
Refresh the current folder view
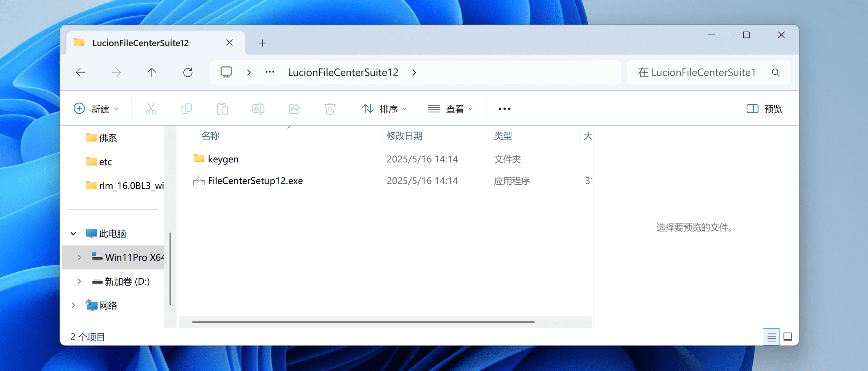pos(188,72)
